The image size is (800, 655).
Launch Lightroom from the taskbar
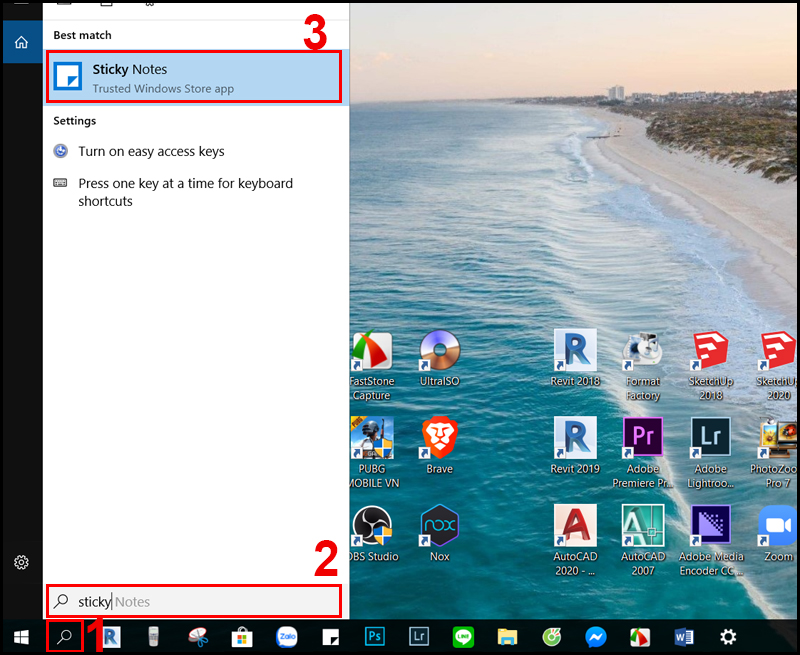tap(419, 637)
